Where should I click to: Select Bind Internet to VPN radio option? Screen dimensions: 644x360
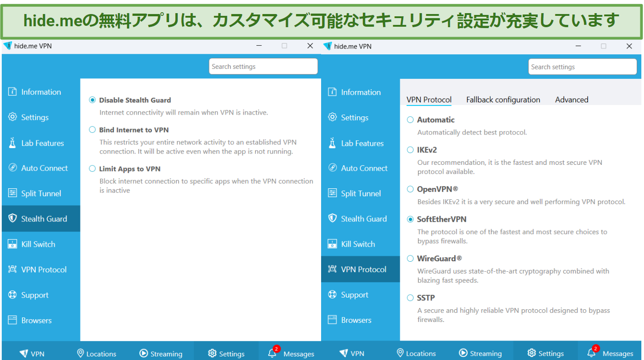coord(92,130)
